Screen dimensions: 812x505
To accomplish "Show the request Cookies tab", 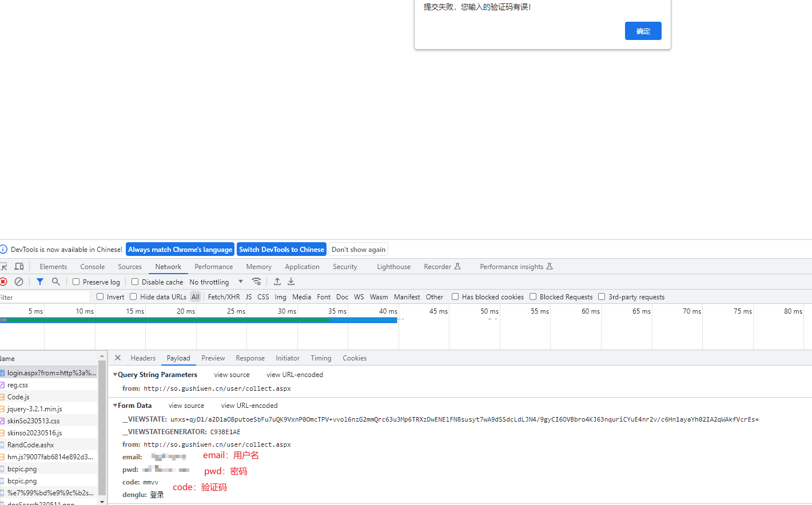I will 355,358.
